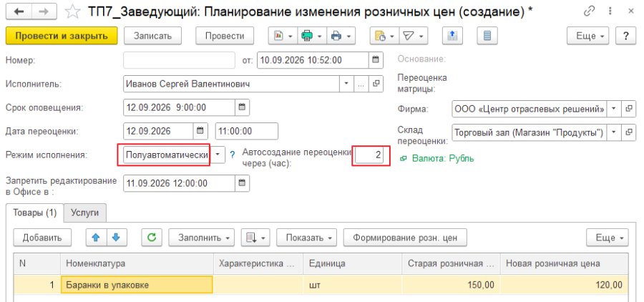The image size is (644, 302).
Task: Click the upload arrow toolbar icon
Action: tap(453, 36)
